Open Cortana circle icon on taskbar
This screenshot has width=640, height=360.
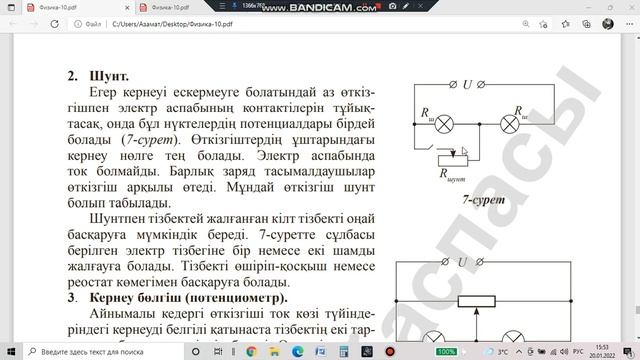pyautogui.click(x=196, y=351)
